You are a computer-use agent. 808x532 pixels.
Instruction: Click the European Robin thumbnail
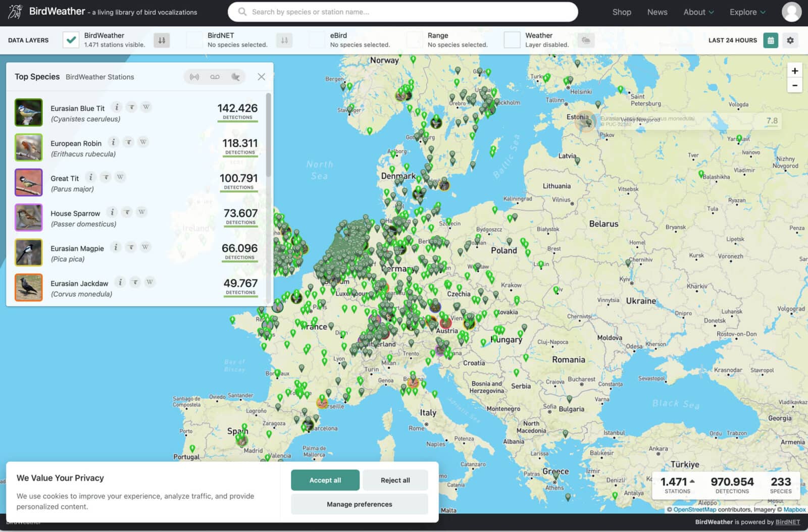[x=29, y=147]
